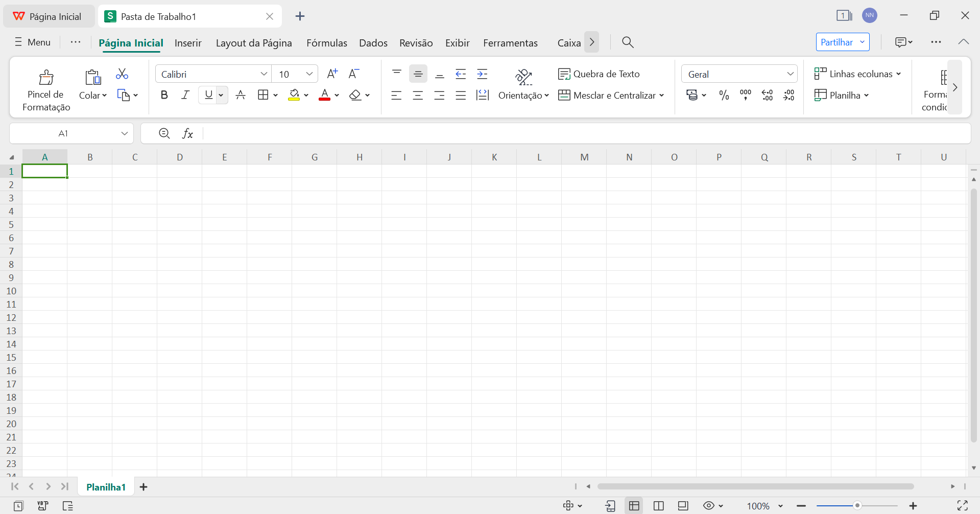Cut the selection with the scissors icon
This screenshot has height=514, width=980.
(x=122, y=74)
